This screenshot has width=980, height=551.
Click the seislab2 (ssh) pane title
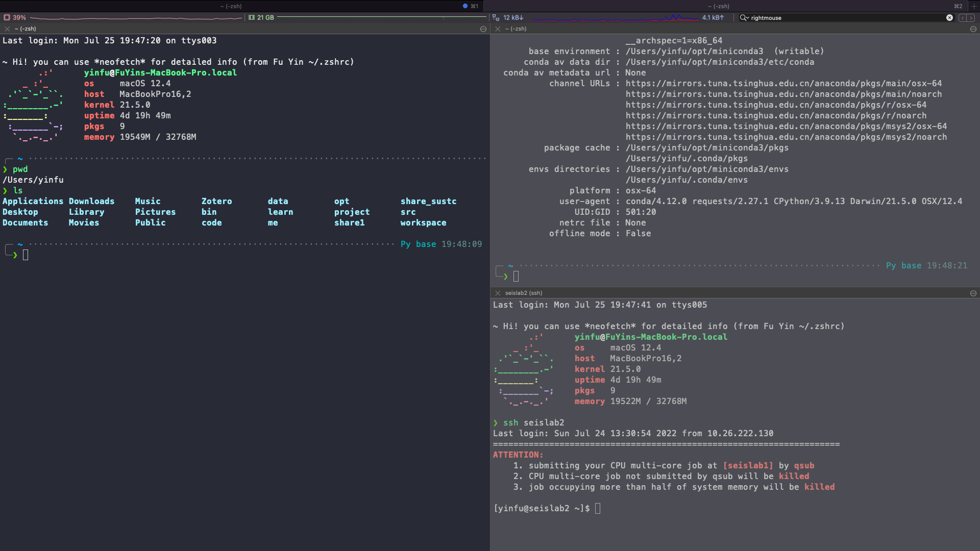[524, 293]
